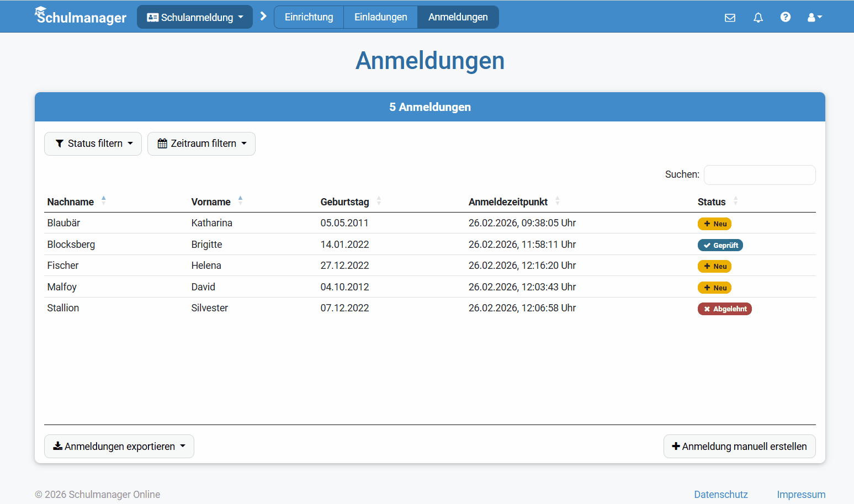Open the messages envelope icon

coord(730,17)
